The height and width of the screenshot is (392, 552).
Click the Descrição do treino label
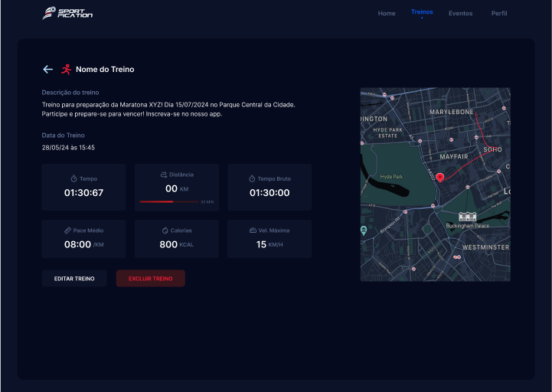[70, 93]
